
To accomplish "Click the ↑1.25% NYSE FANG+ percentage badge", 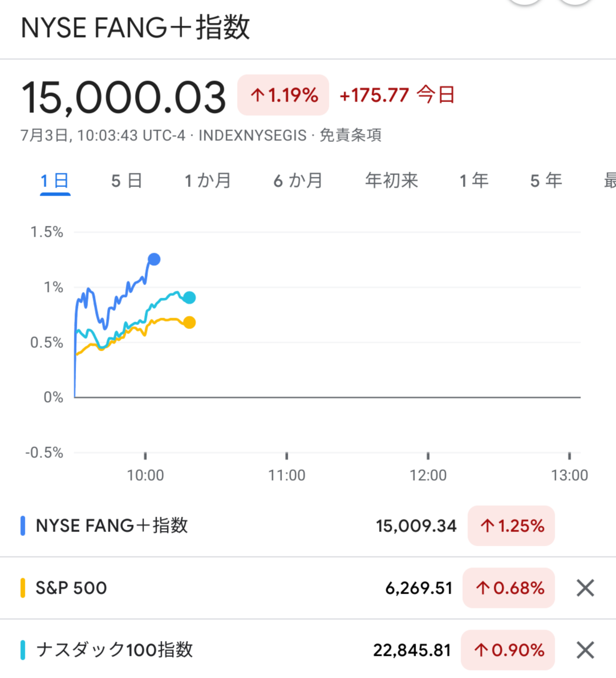I will [511, 526].
